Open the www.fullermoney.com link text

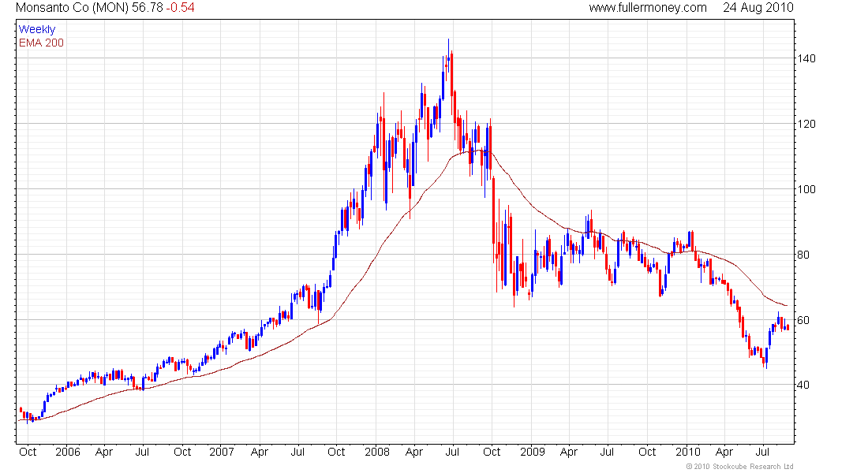coord(648,8)
